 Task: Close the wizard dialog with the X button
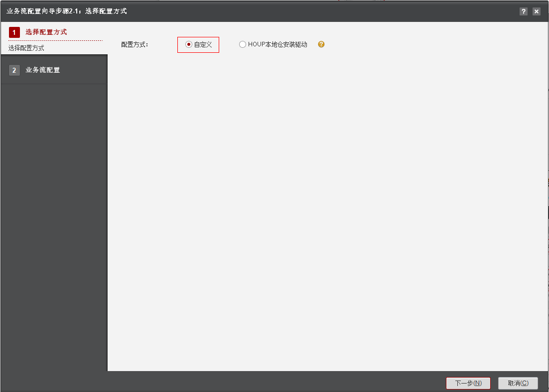pyautogui.click(x=537, y=11)
